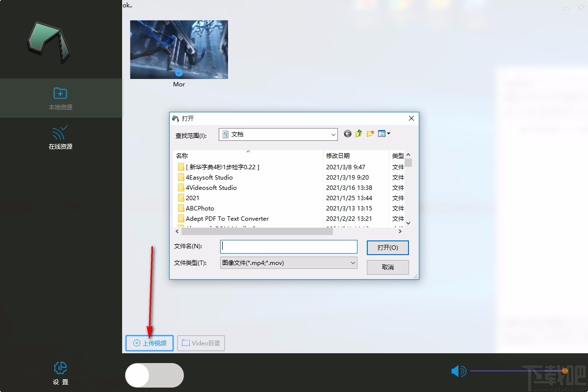
Task: Open the 设置 settings panel
Action: [x=60, y=371]
